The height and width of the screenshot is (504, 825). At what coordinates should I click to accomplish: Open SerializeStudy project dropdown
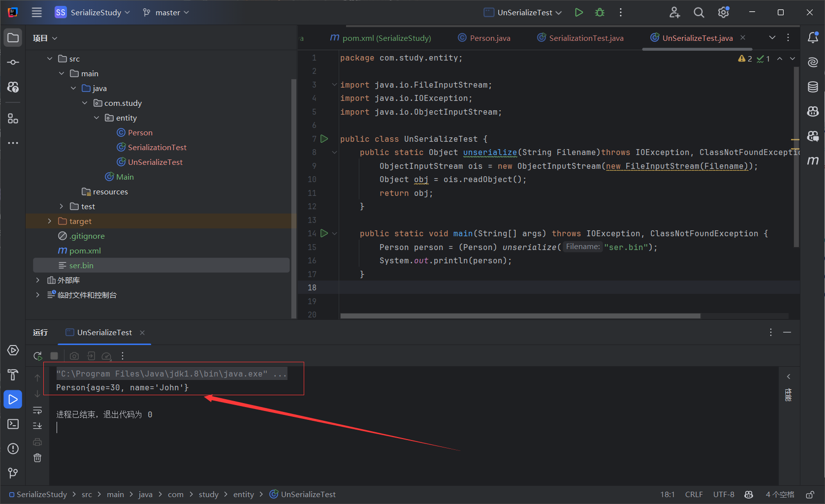pos(93,12)
